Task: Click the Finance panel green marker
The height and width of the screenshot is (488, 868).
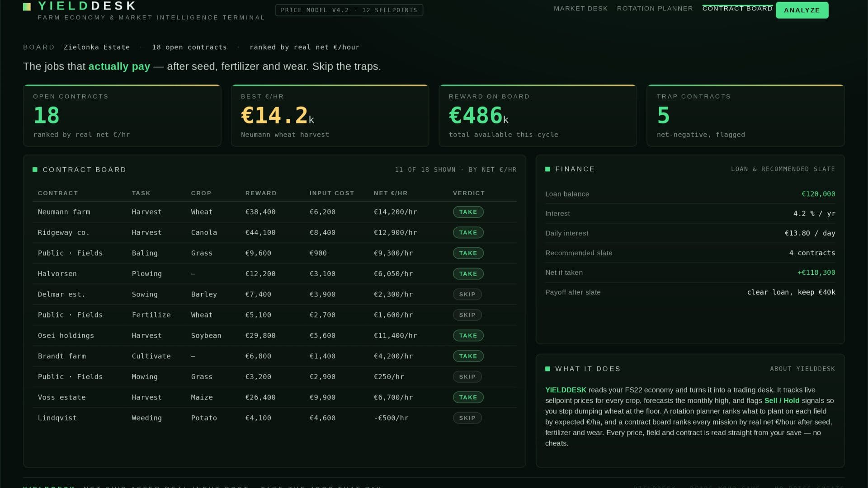Action: tap(547, 169)
